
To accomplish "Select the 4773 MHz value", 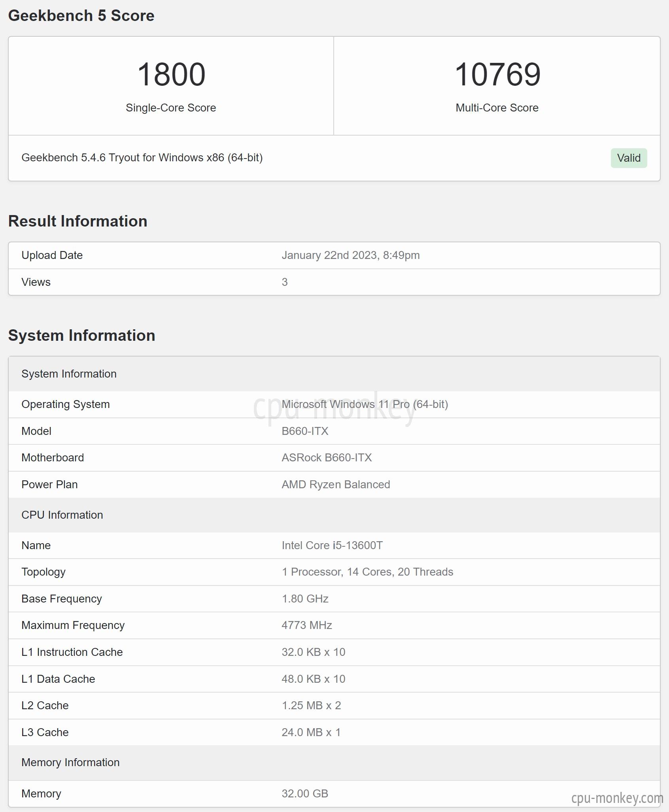I will 307,625.
